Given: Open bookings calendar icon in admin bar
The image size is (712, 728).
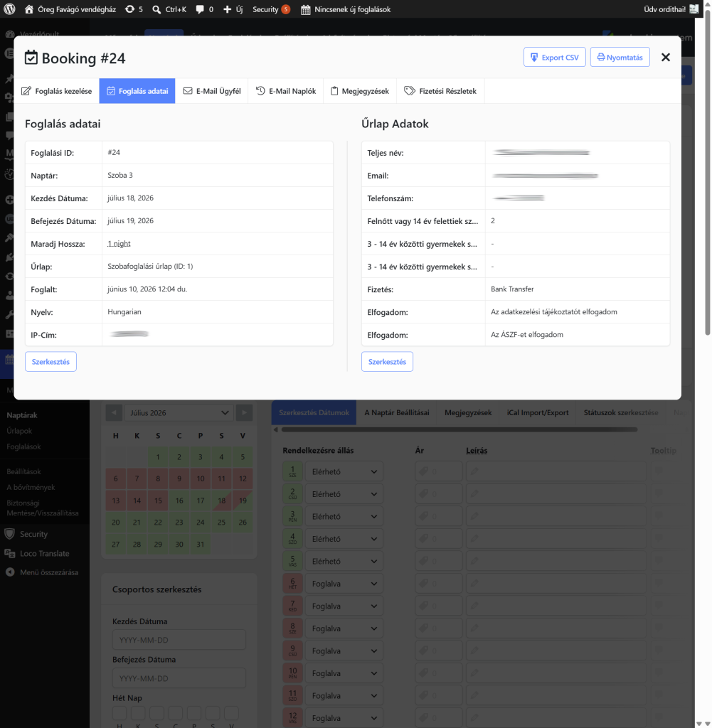Looking at the screenshot, I should (306, 9).
